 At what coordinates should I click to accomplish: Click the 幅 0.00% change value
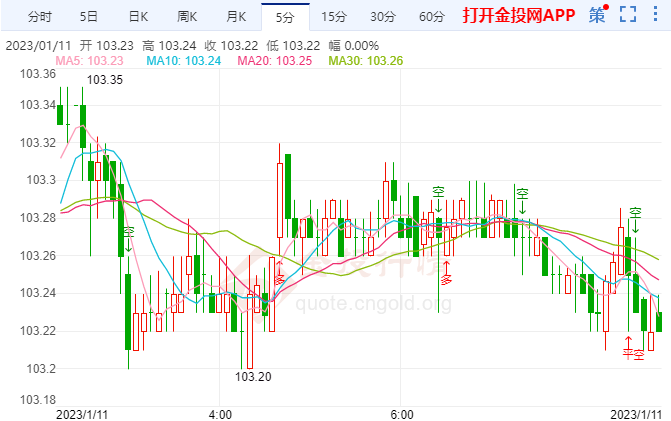tap(353, 45)
